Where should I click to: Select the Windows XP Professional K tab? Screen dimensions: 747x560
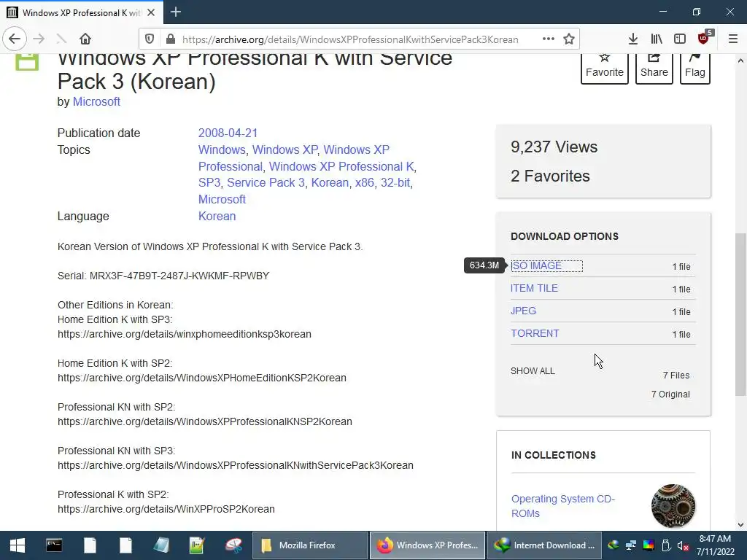click(x=82, y=12)
